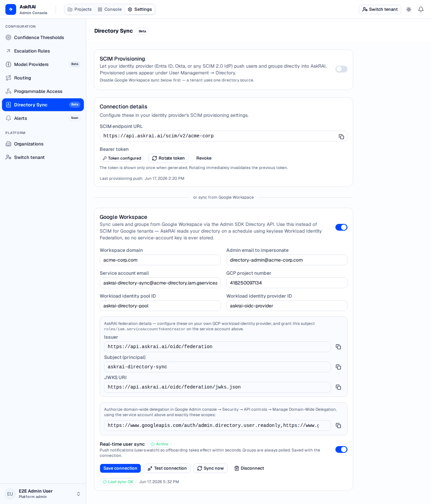Copy the SCIM endpoint URL
Image resolution: width=431 pixels, height=504 pixels.
tap(341, 136)
